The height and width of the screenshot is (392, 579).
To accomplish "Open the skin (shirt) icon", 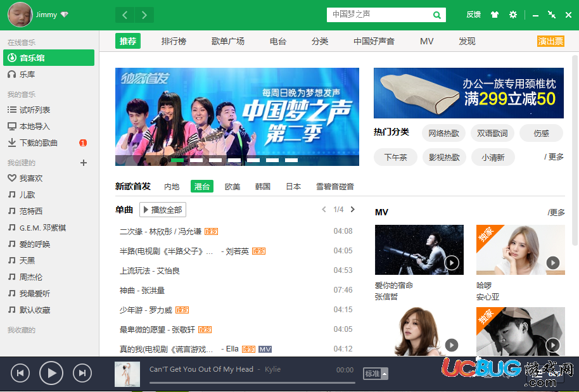I will pyautogui.click(x=495, y=15).
